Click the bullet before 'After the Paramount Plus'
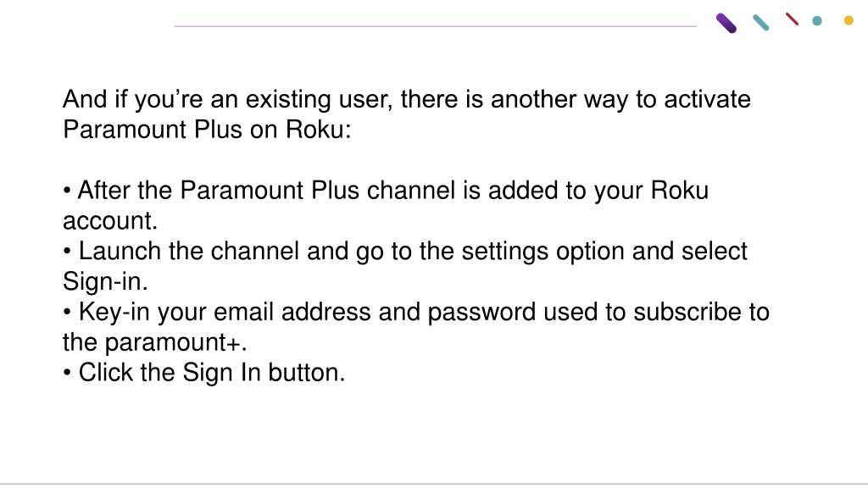The height and width of the screenshot is (488, 868). (x=67, y=191)
